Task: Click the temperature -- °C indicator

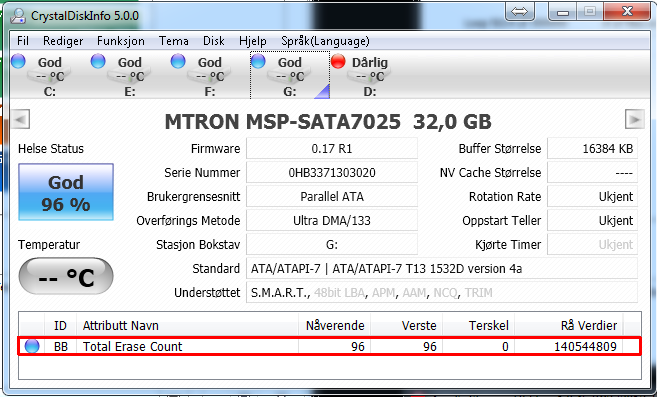Action: click(x=66, y=276)
